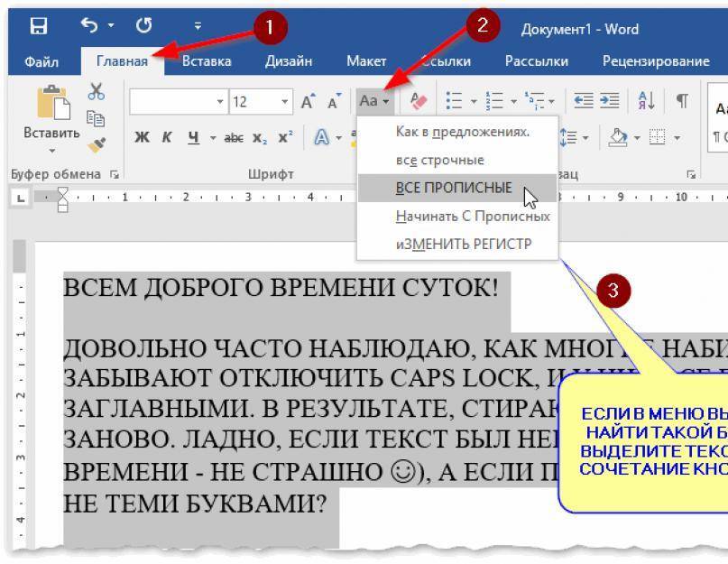
Task: Increase font size with the large A icon
Action: click(308, 102)
